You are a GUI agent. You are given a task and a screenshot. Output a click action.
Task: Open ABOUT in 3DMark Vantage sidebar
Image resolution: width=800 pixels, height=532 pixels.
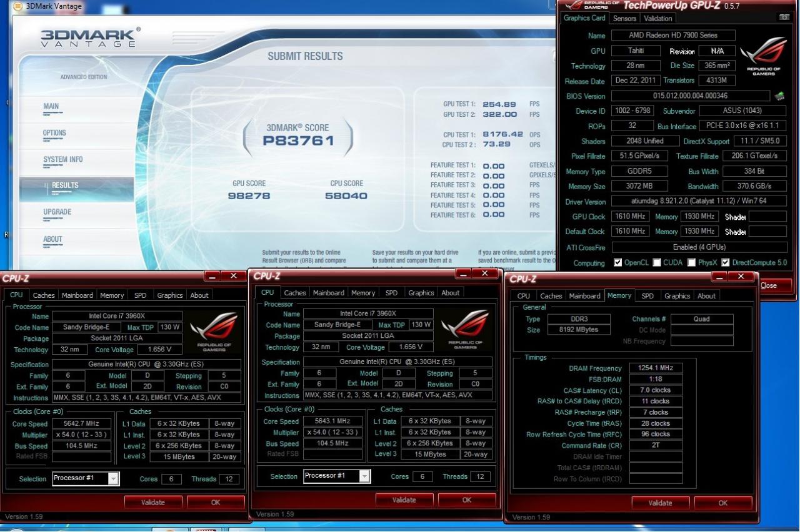(x=52, y=239)
